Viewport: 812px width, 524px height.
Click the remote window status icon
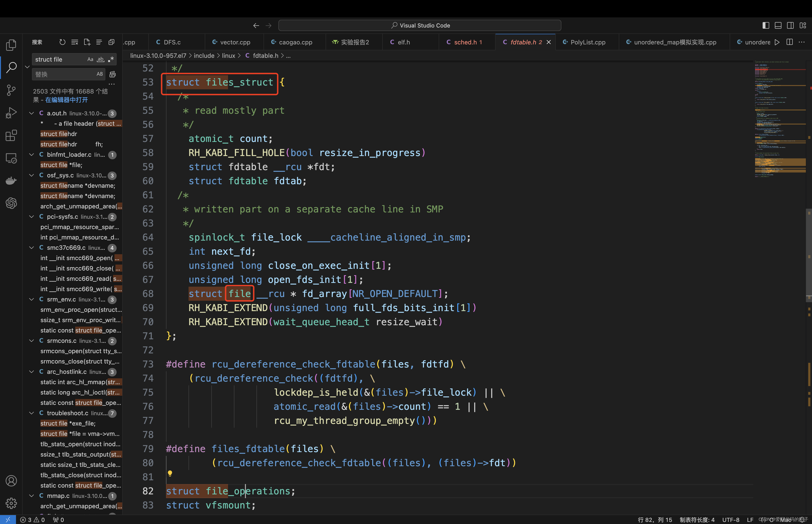click(x=8, y=520)
